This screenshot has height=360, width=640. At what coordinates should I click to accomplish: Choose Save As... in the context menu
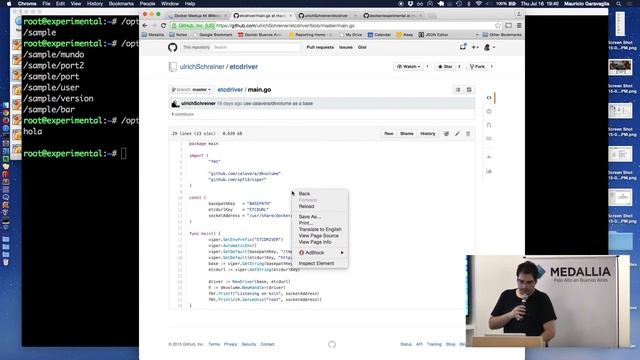(x=310, y=217)
